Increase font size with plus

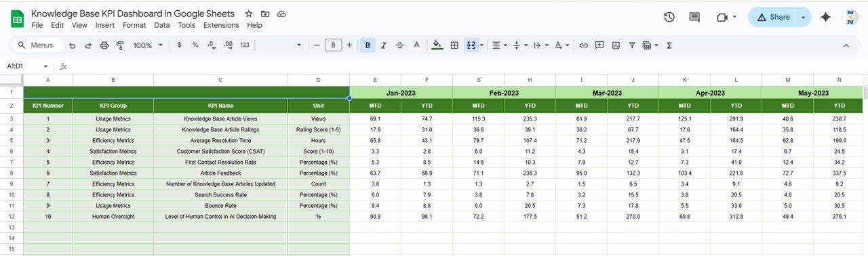click(x=349, y=45)
